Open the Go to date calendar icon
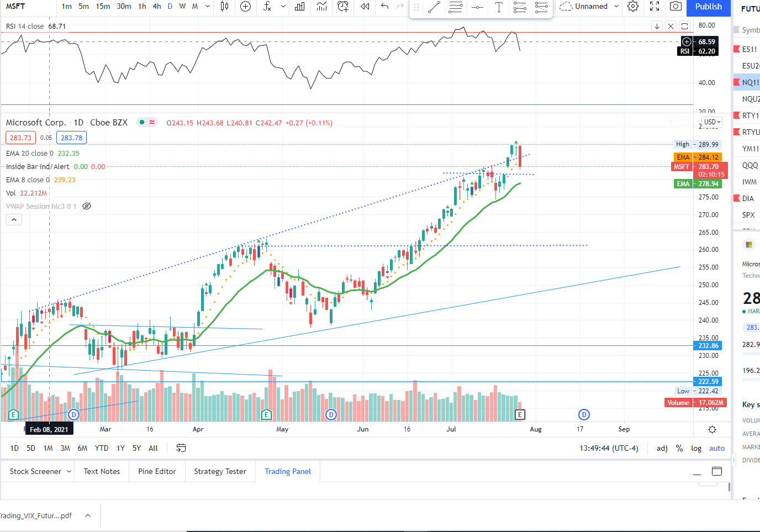This screenshot has height=532, width=760. pyautogui.click(x=181, y=448)
